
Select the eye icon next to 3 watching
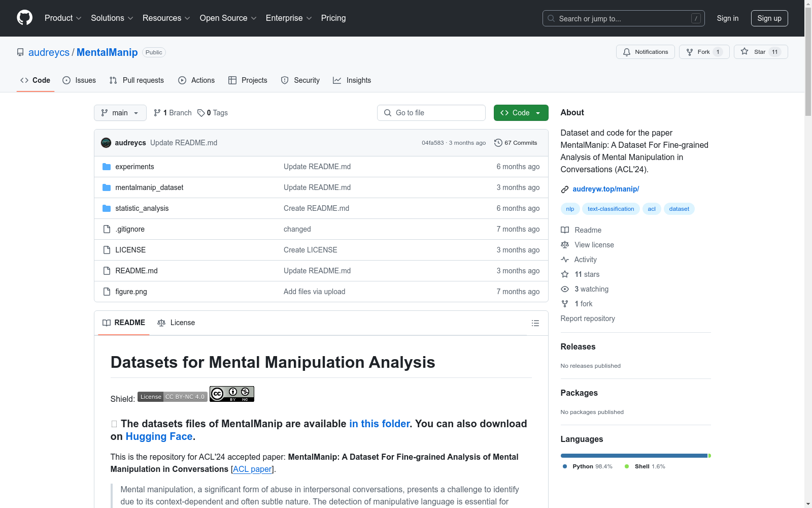tap(565, 289)
